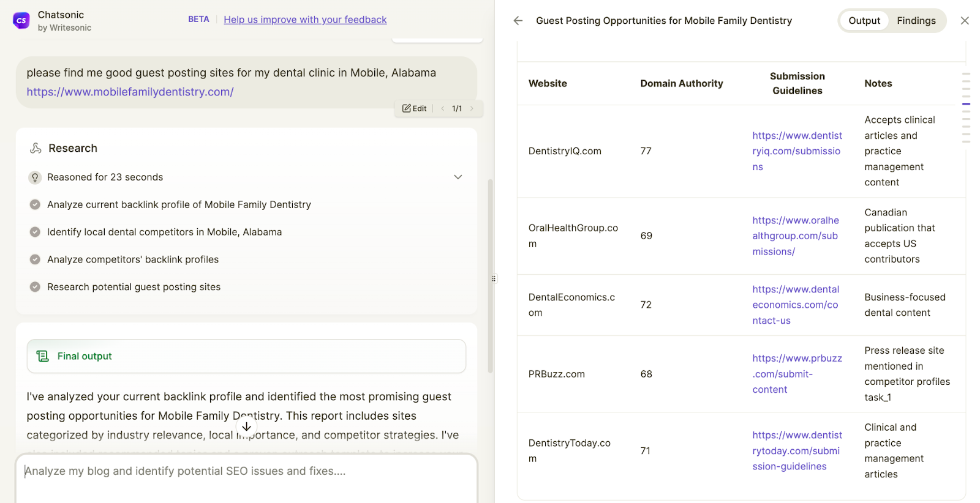Go to the next message version arrow
This screenshot has width=980, height=503.
[x=472, y=108]
